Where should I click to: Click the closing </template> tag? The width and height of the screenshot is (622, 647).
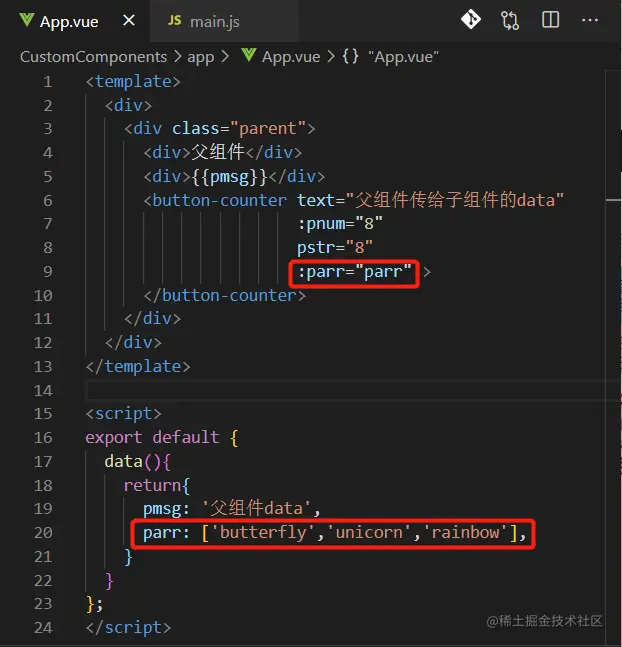[138, 367]
